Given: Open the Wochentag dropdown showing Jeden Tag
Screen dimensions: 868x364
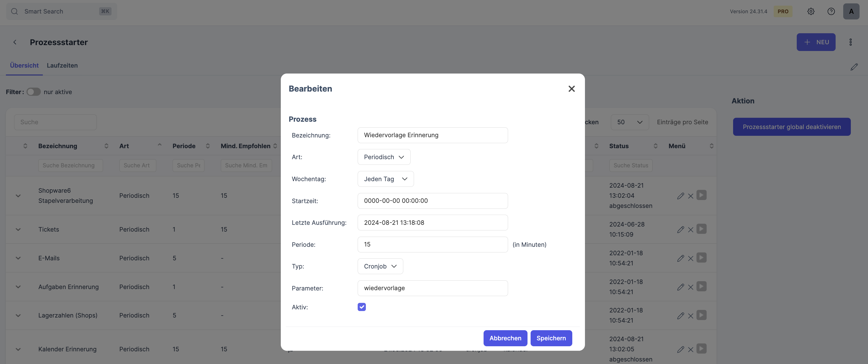Looking at the screenshot, I should tap(386, 179).
